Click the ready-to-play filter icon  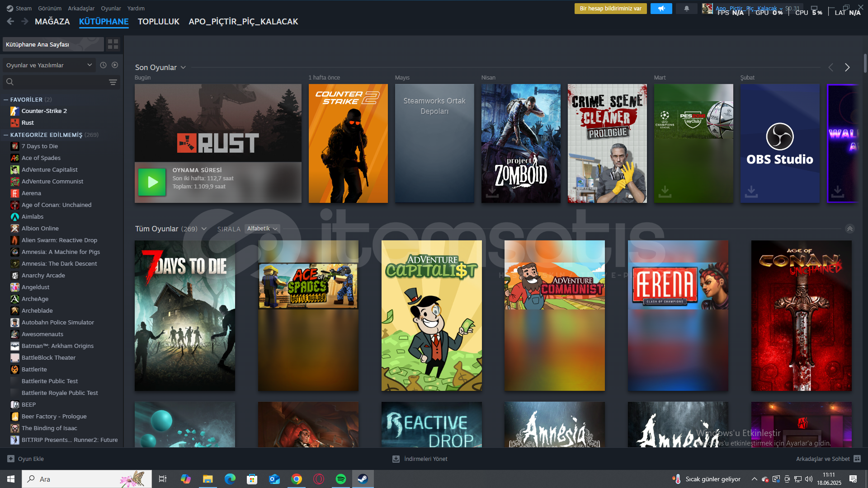point(115,65)
